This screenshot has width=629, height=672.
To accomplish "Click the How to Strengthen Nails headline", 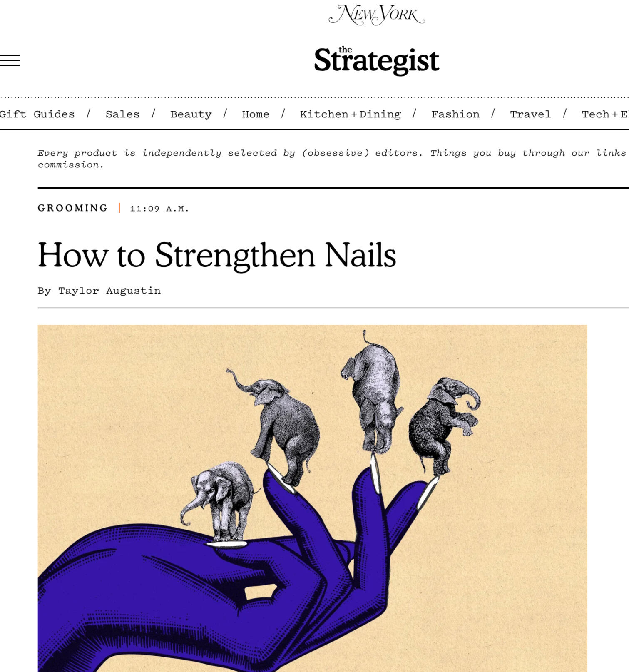I will tap(217, 255).
